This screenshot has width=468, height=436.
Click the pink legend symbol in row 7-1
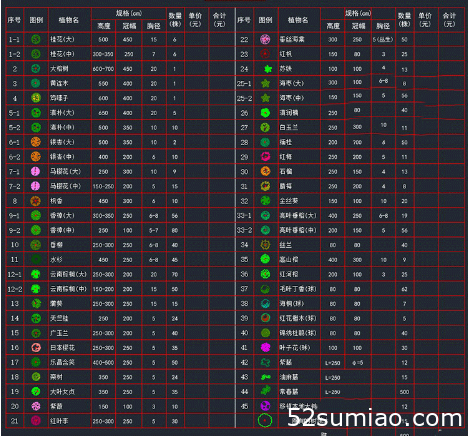click(x=36, y=171)
